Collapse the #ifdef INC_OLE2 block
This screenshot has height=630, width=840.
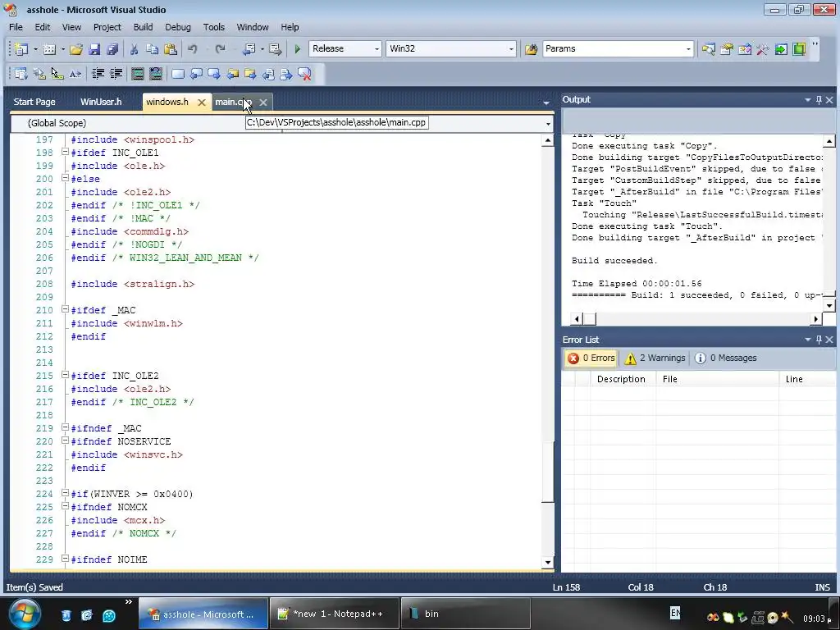pyautogui.click(x=65, y=375)
